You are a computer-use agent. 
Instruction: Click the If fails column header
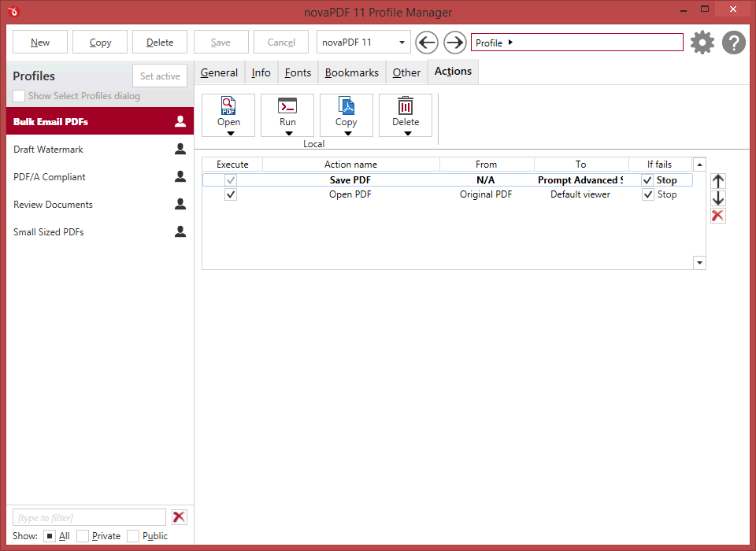[x=660, y=165]
